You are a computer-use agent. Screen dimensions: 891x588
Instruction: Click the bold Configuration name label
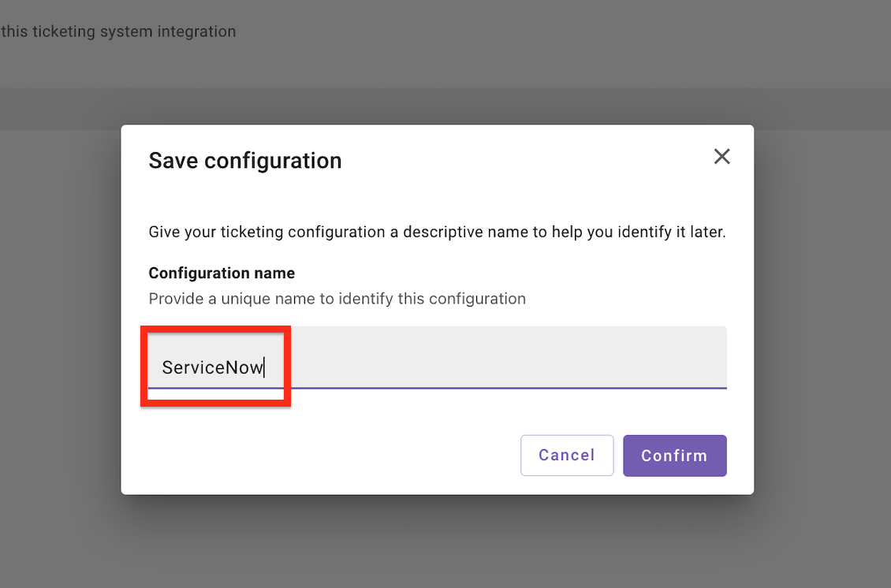click(222, 274)
